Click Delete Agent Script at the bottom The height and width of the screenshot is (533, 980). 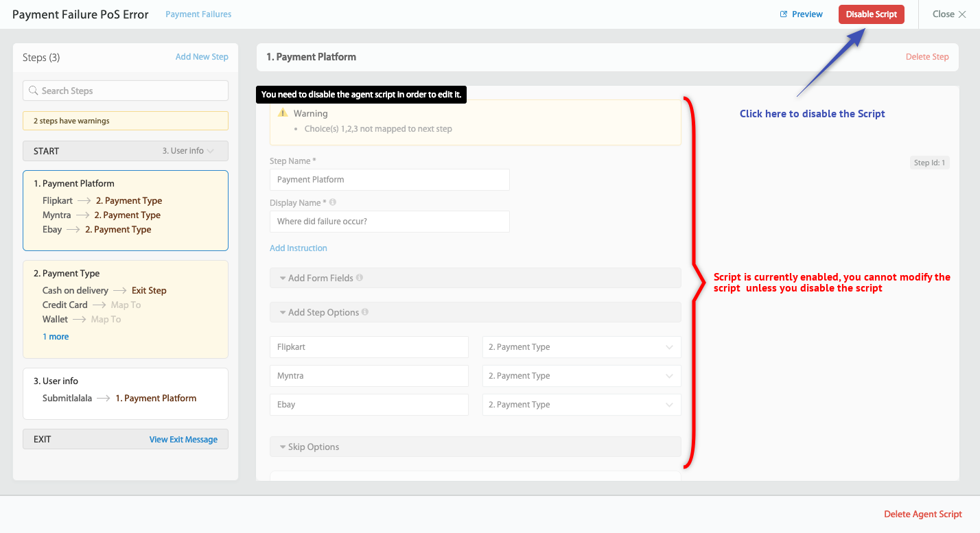922,514
